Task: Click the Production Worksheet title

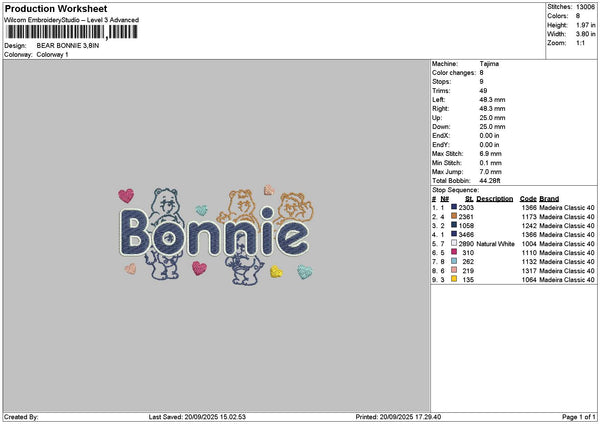Action: [56, 9]
